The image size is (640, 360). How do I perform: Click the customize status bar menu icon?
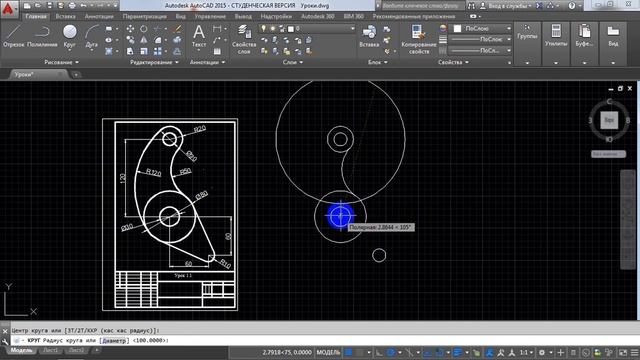(635, 352)
